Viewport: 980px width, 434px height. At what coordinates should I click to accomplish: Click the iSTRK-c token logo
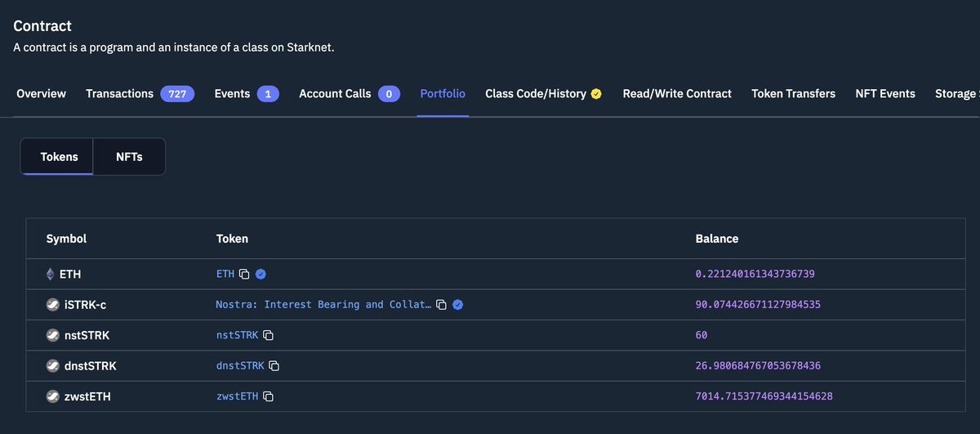[x=52, y=305]
